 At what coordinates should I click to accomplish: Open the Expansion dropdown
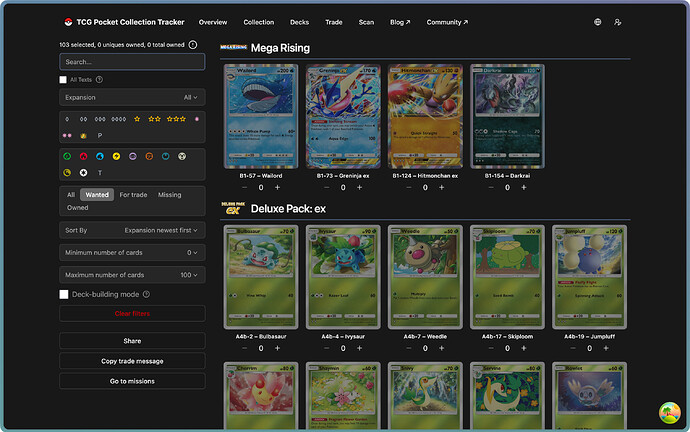pyautogui.click(x=132, y=97)
